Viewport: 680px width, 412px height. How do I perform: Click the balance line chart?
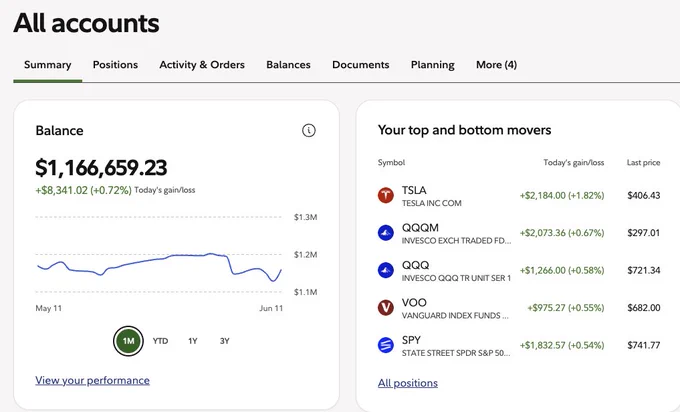tap(160, 266)
